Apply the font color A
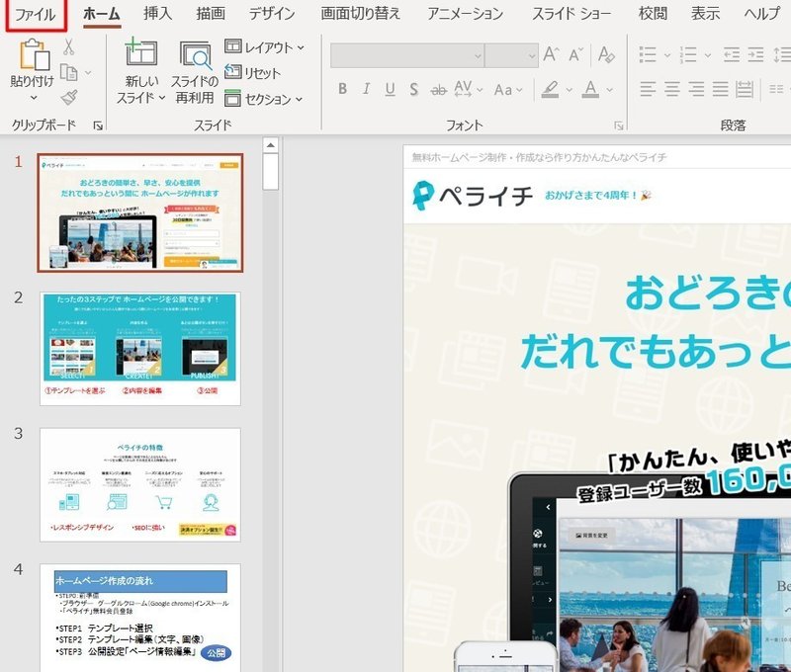Viewport: 791px width, 672px height. 590,90
